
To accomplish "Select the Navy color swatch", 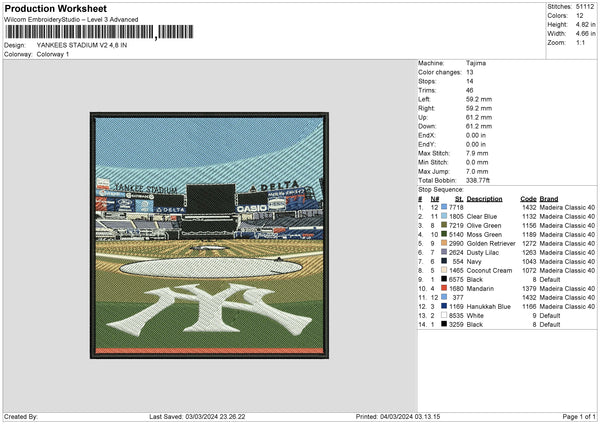I will click(x=444, y=261).
